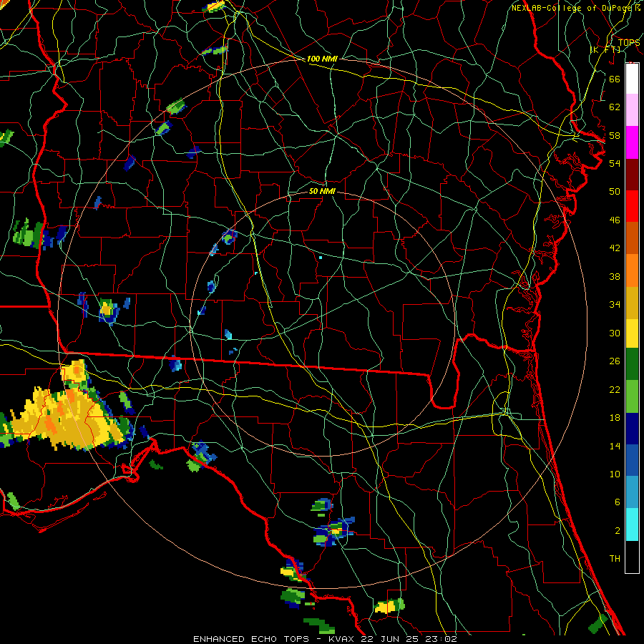Click the "TH" threshold label
The width and height of the screenshot is (644, 644).
point(615,559)
